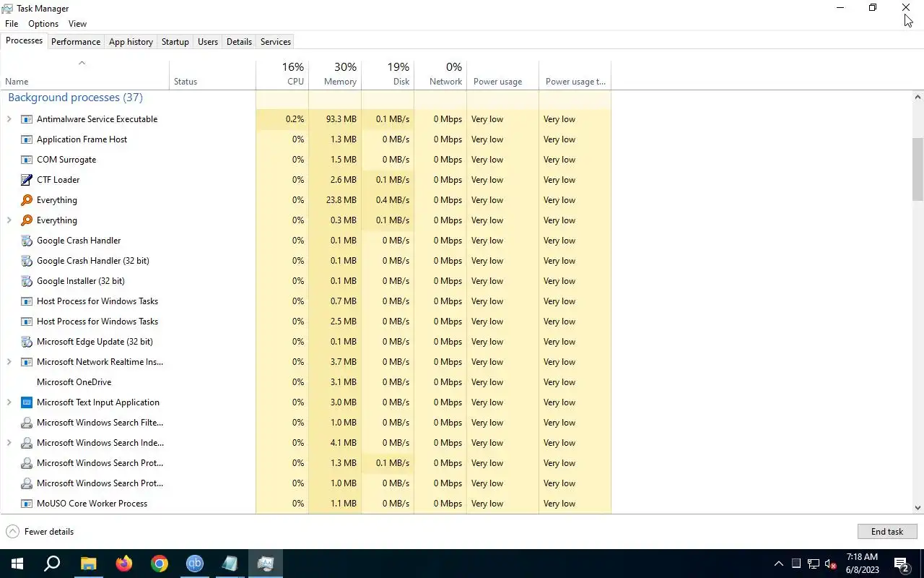Click the muted volume tray icon
Image resolution: width=924 pixels, height=578 pixels.
click(x=831, y=564)
